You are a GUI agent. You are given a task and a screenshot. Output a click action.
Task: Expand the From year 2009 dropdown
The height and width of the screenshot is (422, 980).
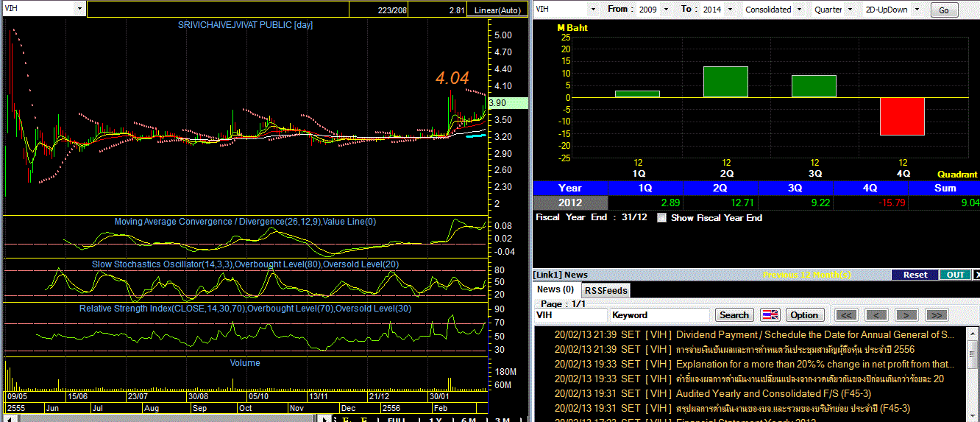coord(667,10)
